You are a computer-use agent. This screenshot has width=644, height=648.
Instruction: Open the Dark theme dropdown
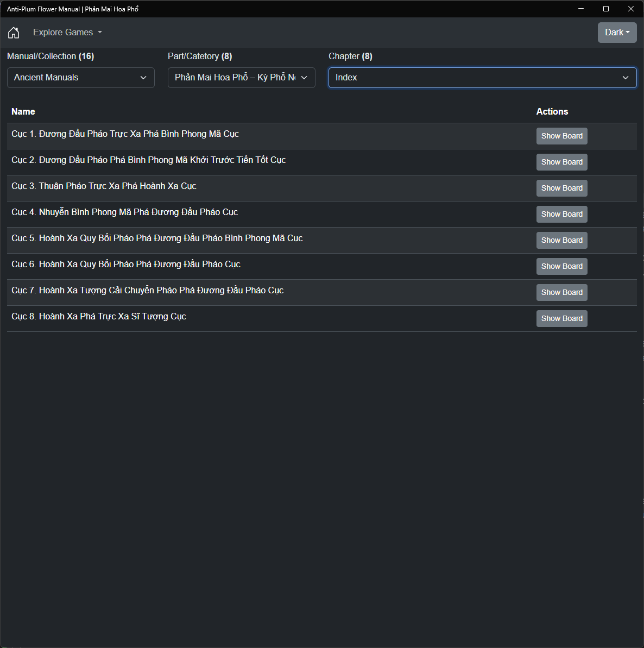pyautogui.click(x=617, y=33)
